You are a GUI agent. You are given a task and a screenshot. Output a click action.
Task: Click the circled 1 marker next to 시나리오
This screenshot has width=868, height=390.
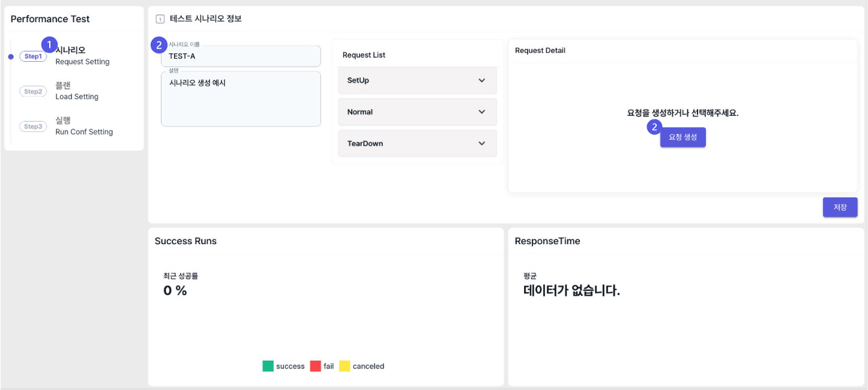click(x=49, y=44)
